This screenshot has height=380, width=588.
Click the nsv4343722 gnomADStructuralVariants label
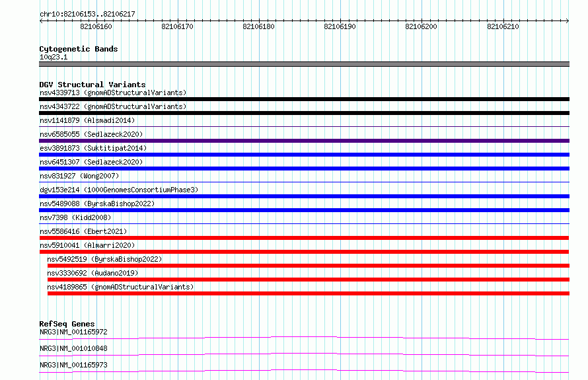click(113, 106)
